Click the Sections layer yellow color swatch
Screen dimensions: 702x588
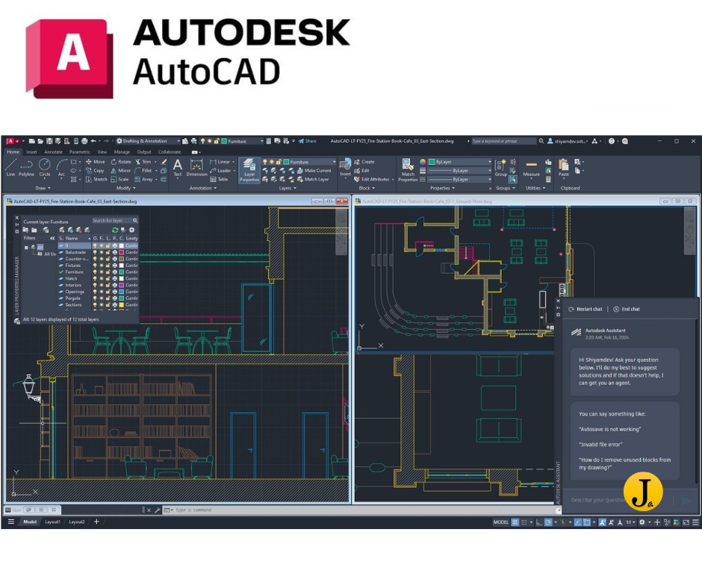coord(121,304)
